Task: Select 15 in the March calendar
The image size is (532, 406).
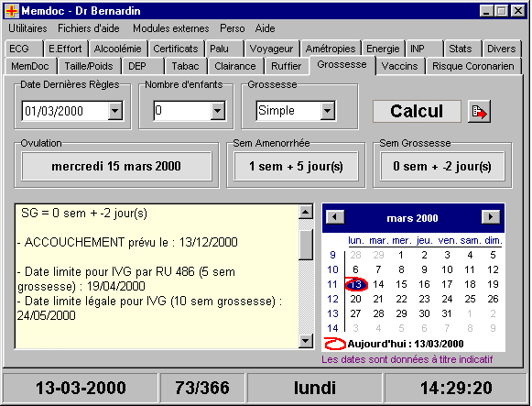Action: click(x=401, y=284)
